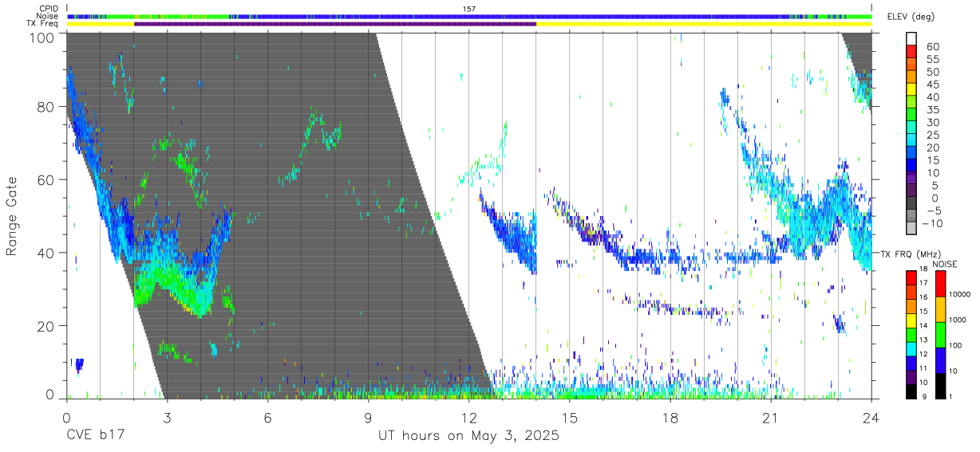Image resolution: width=980 pixels, height=452 pixels.
Task: Click x-axis hour tick 21
Action: pos(770,418)
